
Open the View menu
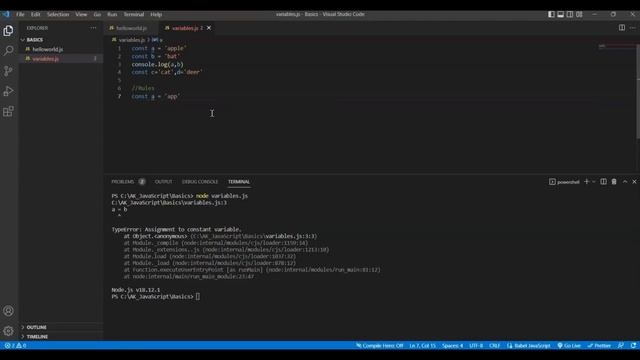coord(81,14)
